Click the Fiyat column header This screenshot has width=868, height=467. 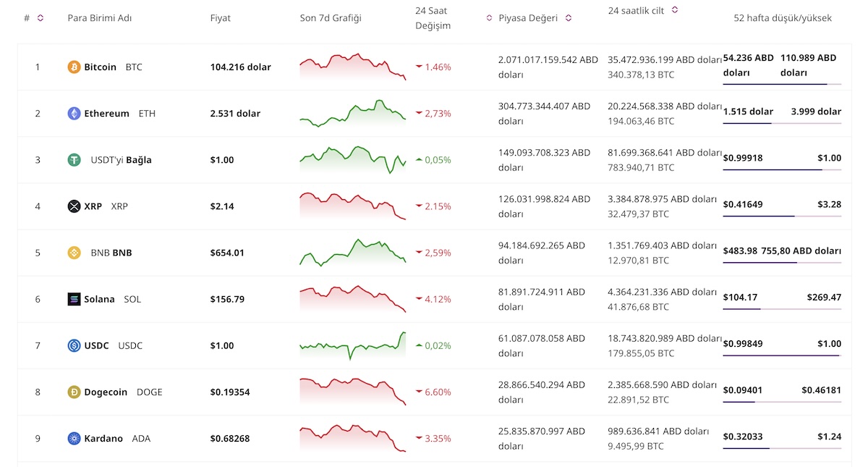221,18
